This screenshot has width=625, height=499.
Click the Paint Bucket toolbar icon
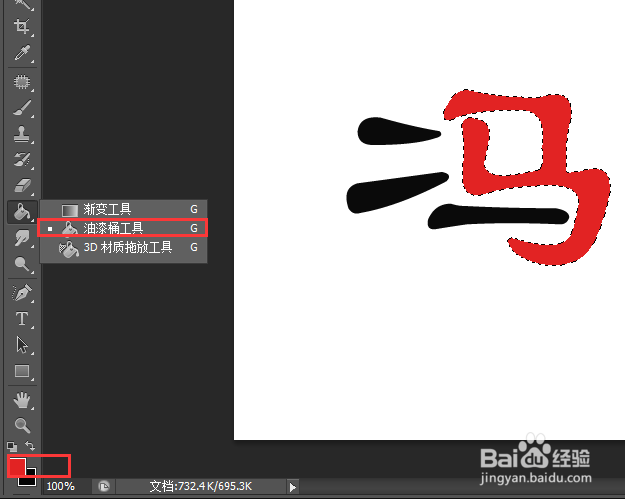pyautogui.click(x=22, y=212)
